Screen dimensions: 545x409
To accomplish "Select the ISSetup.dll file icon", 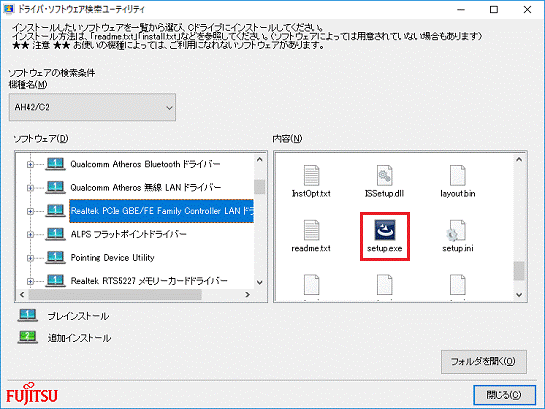I will click(x=384, y=175).
